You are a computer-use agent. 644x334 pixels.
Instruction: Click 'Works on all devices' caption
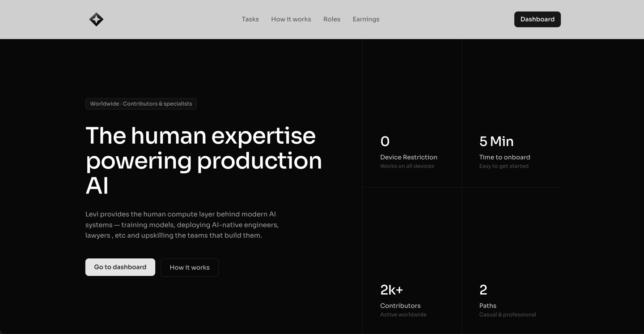click(x=407, y=166)
